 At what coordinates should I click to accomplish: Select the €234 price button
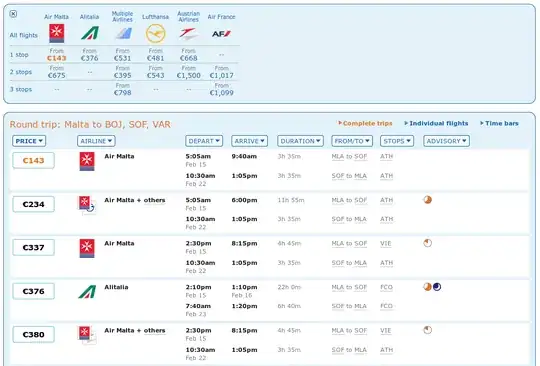point(33,204)
